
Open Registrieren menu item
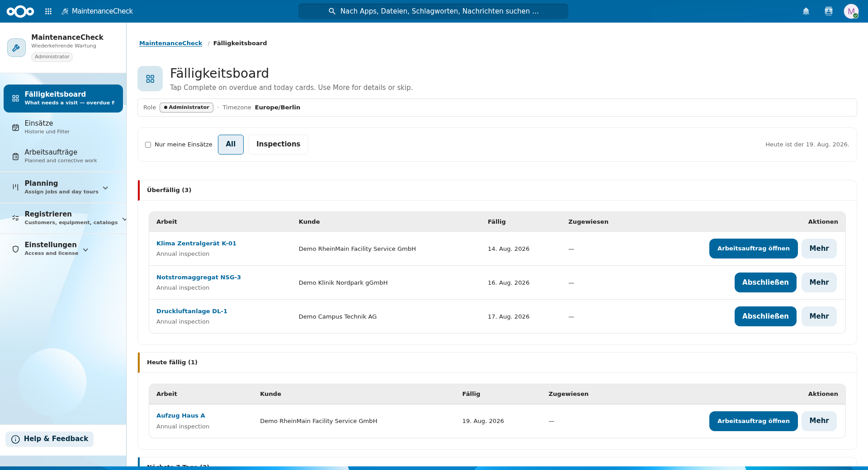tap(71, 218)
